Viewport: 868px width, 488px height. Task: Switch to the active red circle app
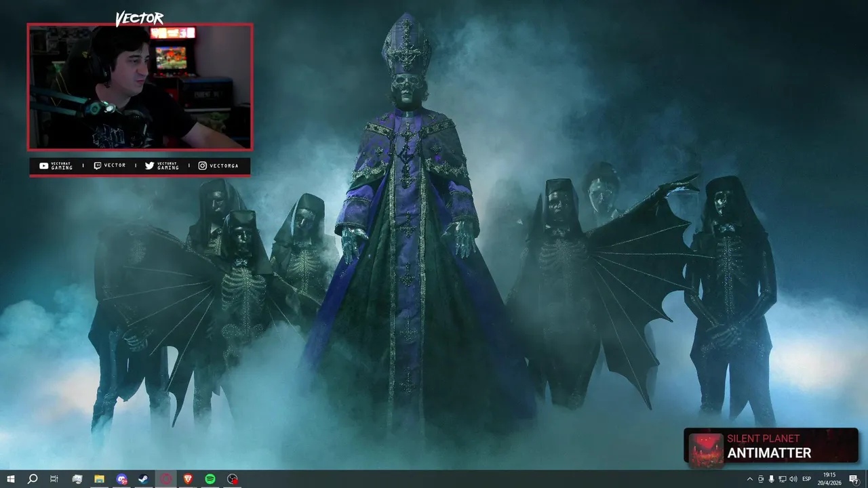pyautogui.click(x=166, y=479)
